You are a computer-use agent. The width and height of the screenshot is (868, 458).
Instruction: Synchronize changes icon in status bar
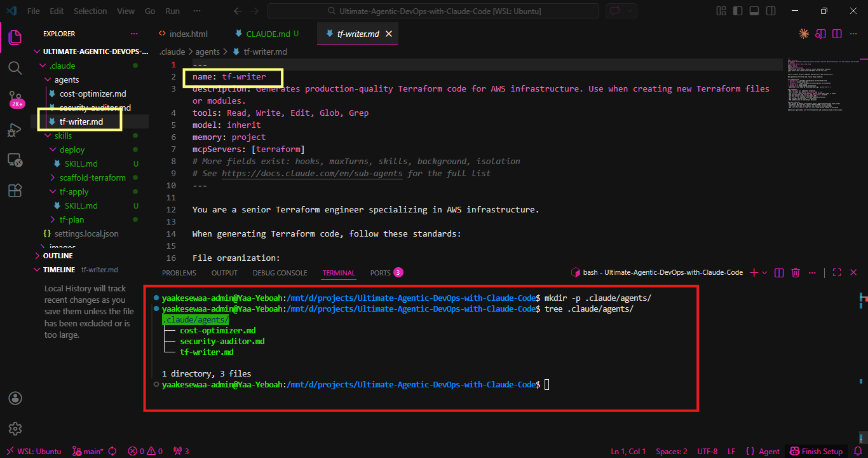tap(112, 451)
